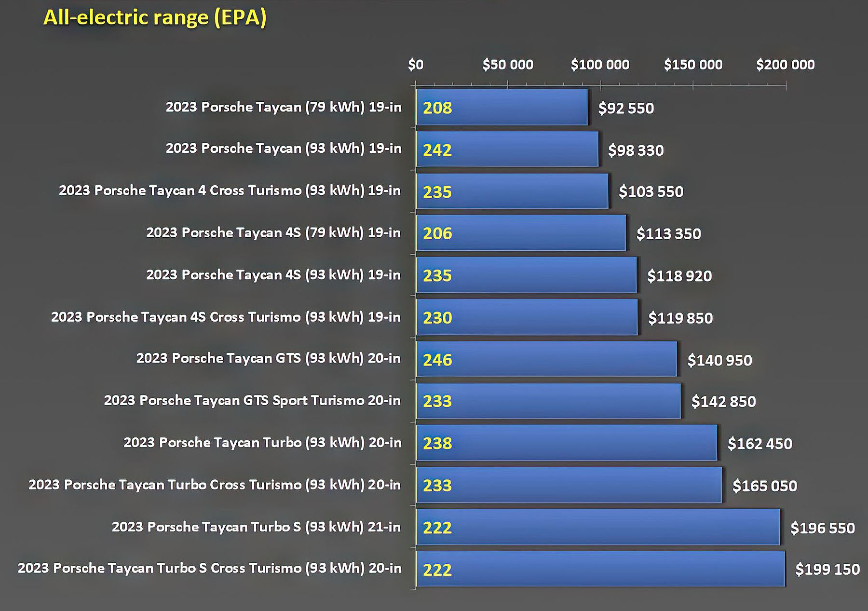This screenshot has width=868, height=611.
Task: Select the Taycan 4S Cross Turismo (93 kWh) label
Action: (226, 317)
